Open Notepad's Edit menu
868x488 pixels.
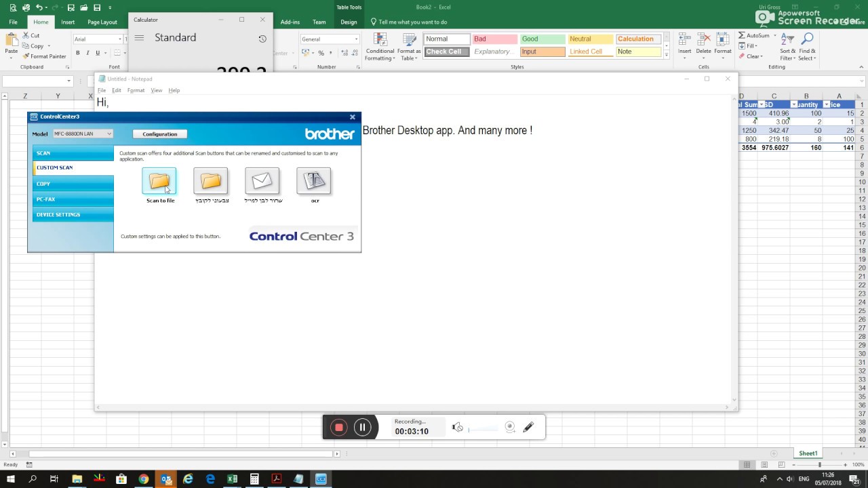(x=117, y=90)
